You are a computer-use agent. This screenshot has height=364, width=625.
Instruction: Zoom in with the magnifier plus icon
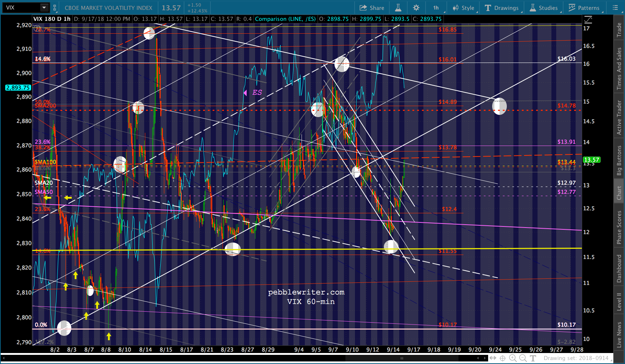(513, 358)
